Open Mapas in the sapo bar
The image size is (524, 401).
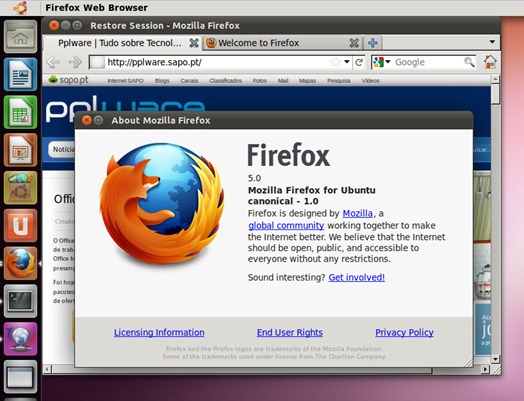(x=307, y=81)
